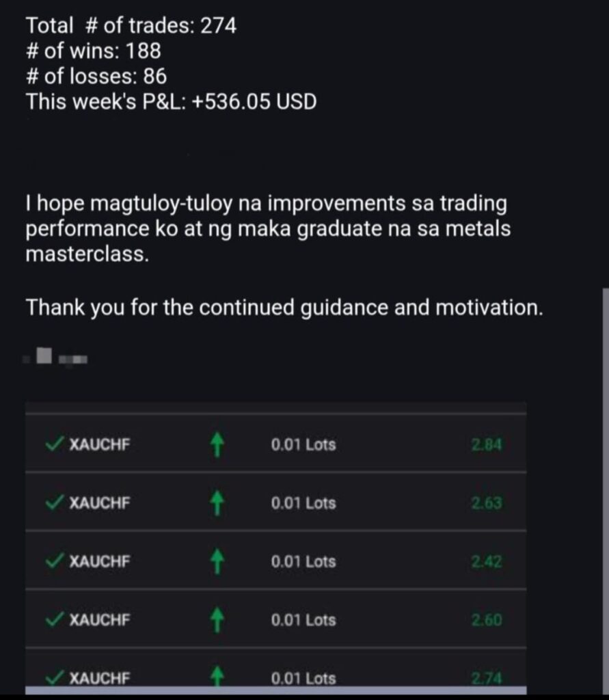
Task: Click the "Thank you for the continued guidance" text
Action: tap(284, 308)
